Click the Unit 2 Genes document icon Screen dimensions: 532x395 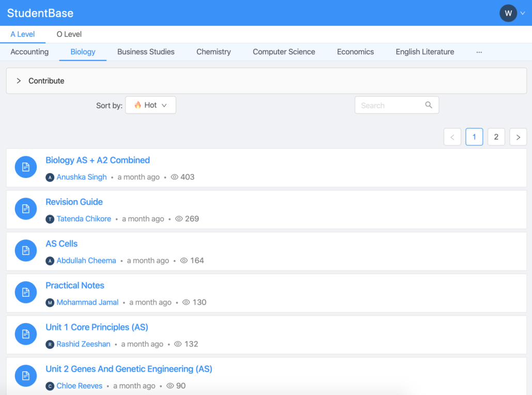pos(26,376)
